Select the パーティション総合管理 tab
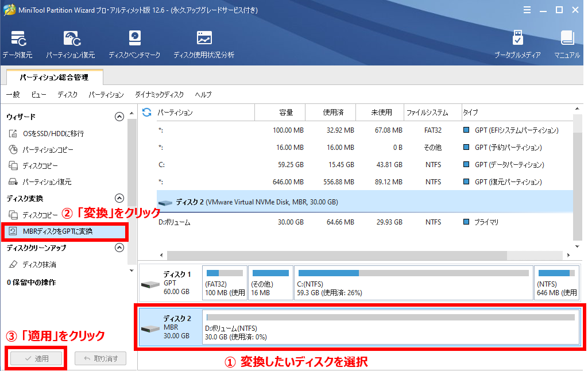This screenshot has height=371, width=588. tap(55, 78)
